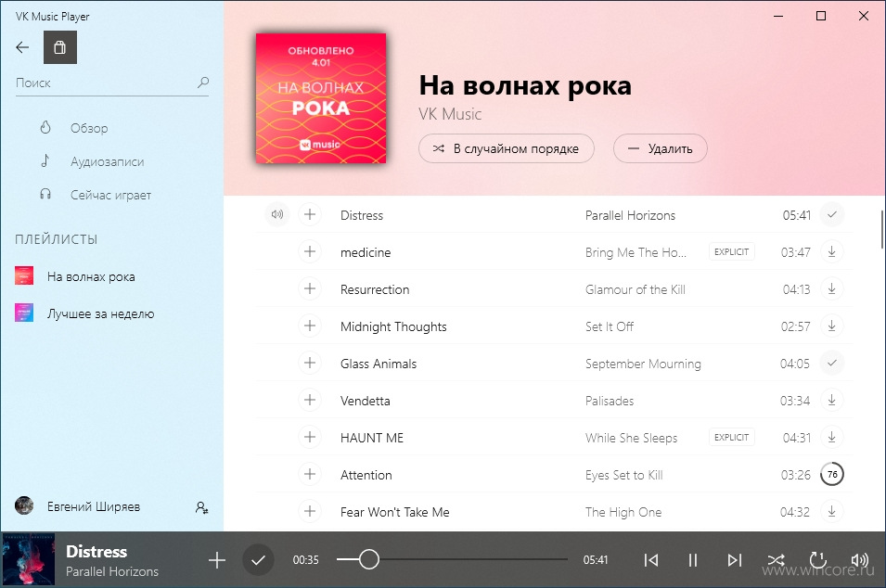886x588 pixels.
Task: Click the Удалить button
Action: coord(660,148)
